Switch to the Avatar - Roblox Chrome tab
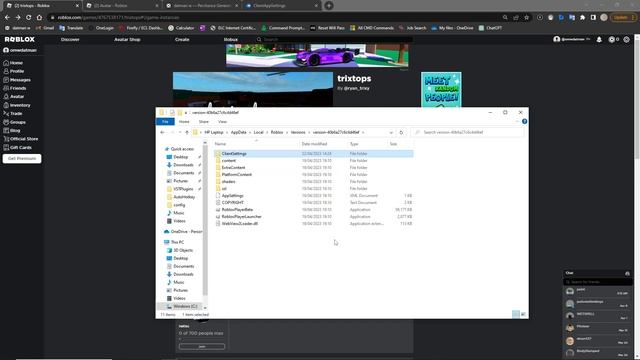Image resolution: width=640 pixels, height=360 pixels. (x=122, y=6)
